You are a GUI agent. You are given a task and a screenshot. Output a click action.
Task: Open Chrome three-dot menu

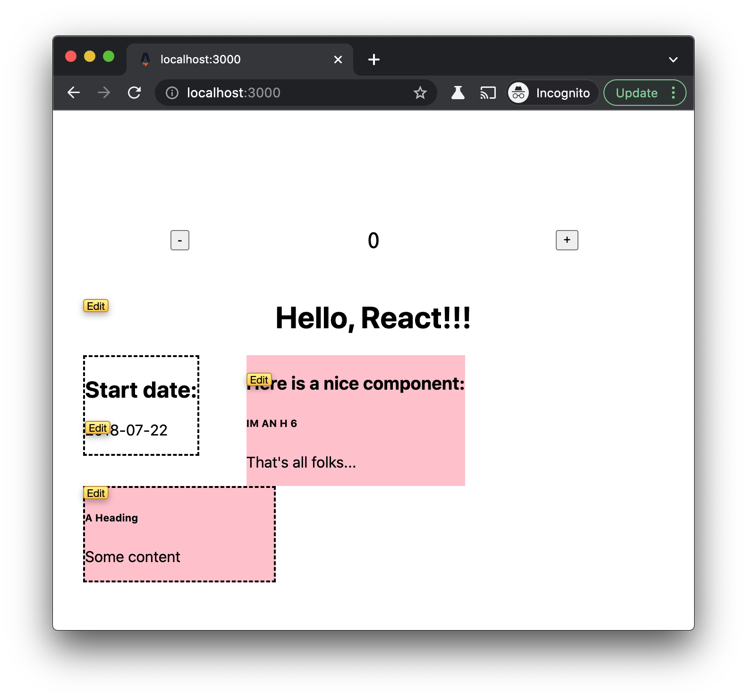pos(673,93)
